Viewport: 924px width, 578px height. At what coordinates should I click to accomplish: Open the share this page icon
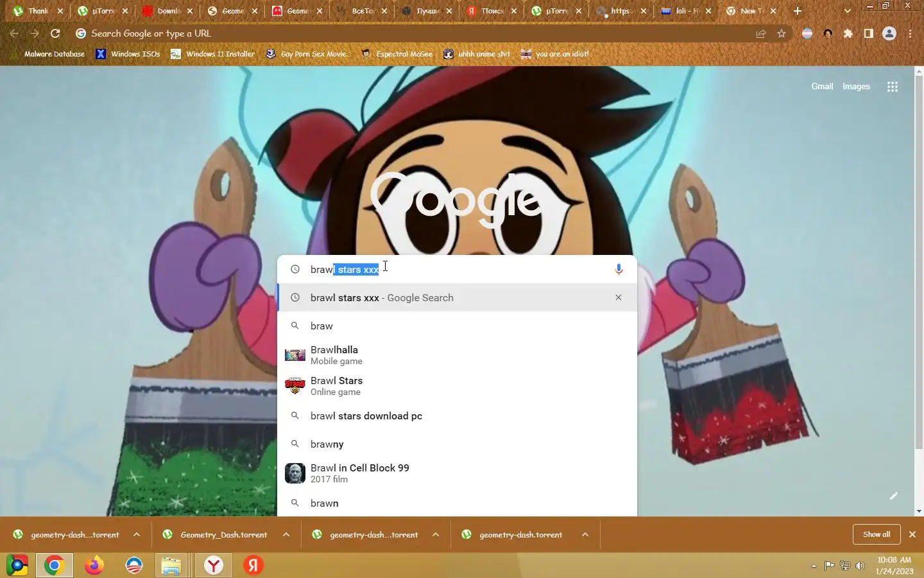tap(761, 33)
